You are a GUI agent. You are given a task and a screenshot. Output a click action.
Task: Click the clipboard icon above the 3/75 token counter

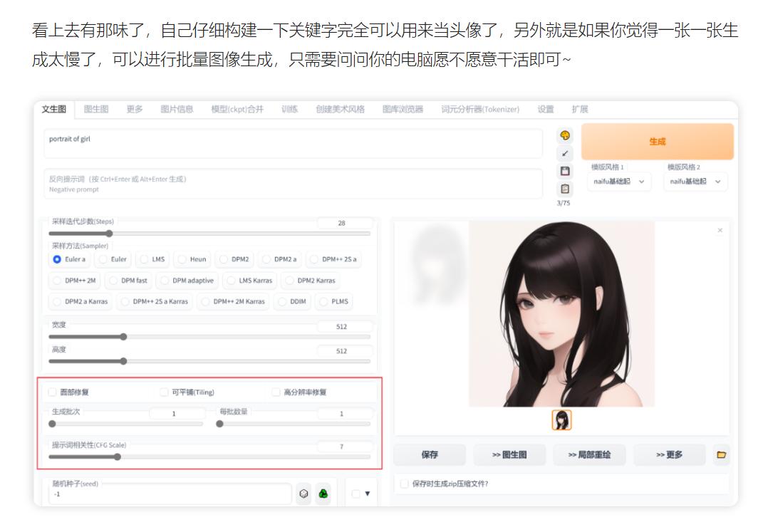tap(565, 189)
